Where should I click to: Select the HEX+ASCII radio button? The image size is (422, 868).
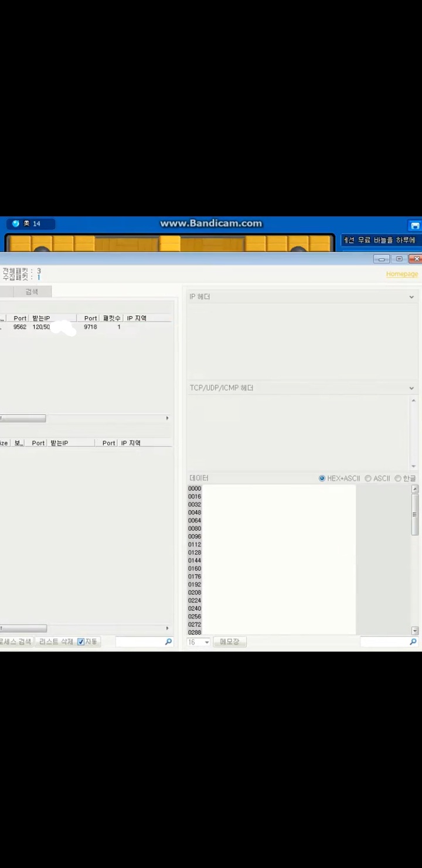pos(322,479)
